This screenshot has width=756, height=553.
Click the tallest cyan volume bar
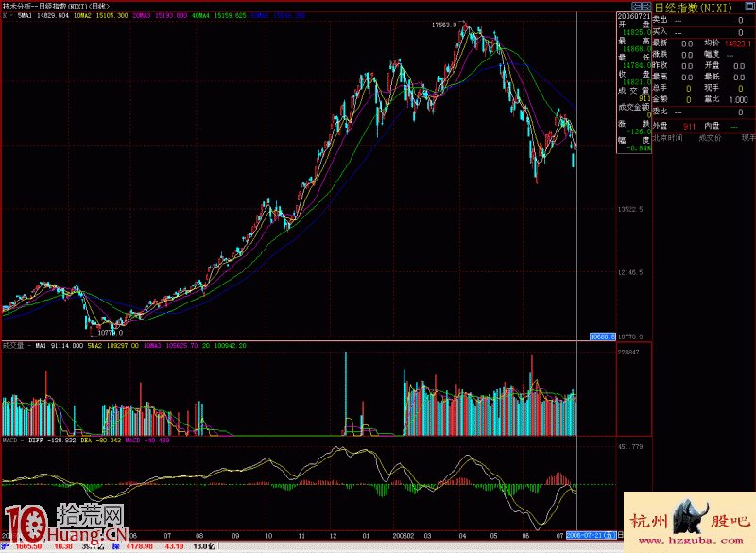click(346, 394)
